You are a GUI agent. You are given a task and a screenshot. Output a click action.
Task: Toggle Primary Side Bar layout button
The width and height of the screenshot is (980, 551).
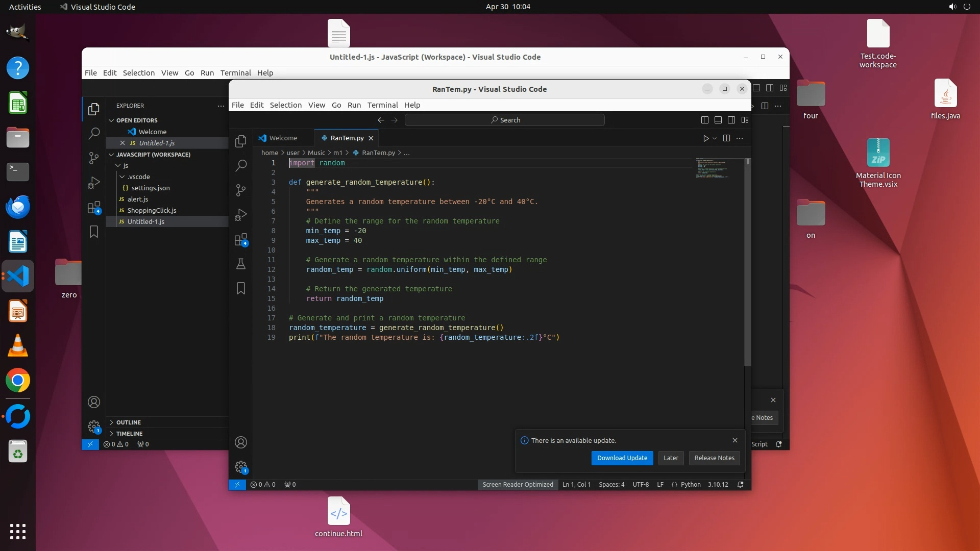(705, 120)
